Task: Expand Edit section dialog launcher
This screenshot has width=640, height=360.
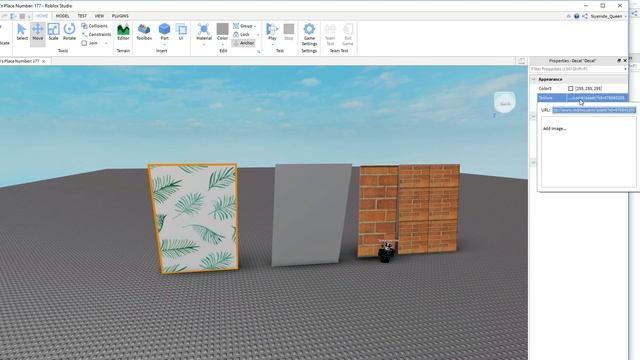Action: (258, 52)
